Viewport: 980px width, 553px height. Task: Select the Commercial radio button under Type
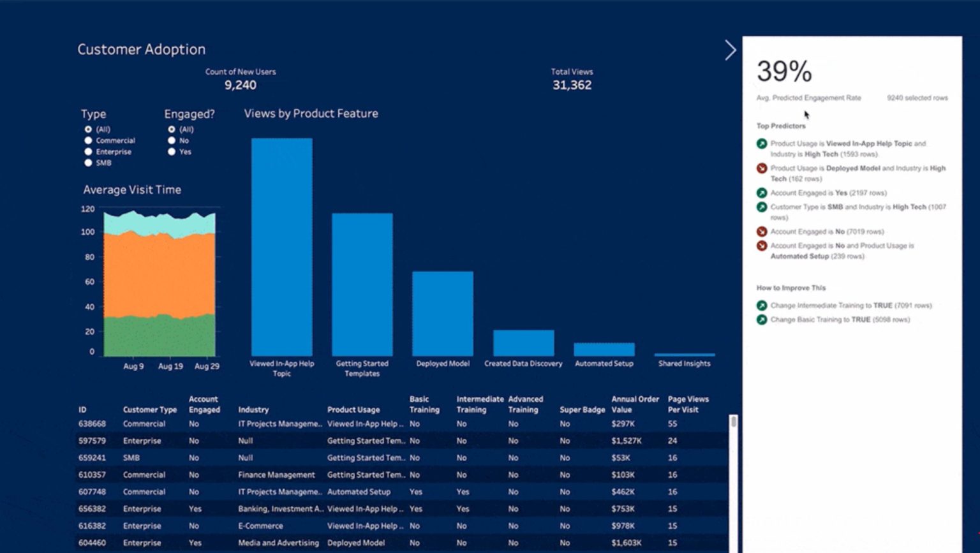click(x=88, y=140)
